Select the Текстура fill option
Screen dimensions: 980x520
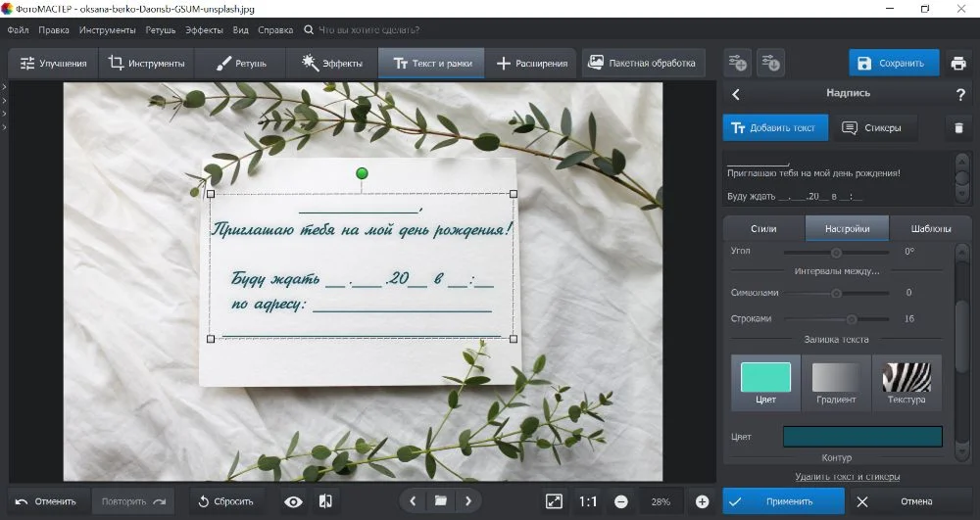[x=906, y=383]
